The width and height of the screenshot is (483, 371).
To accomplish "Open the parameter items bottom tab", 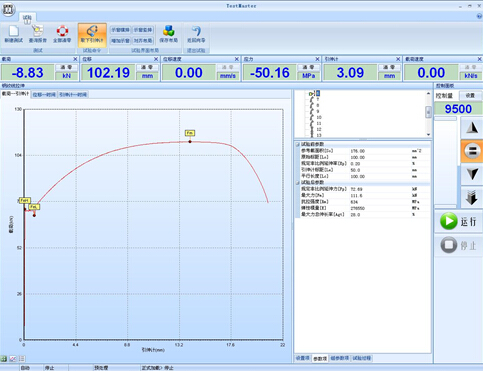I will tap(320, 358).
